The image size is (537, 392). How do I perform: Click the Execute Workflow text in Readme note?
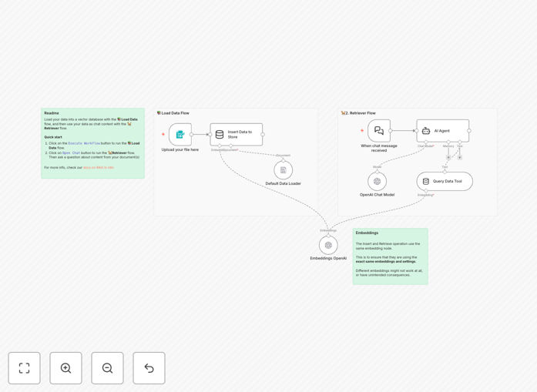click(x=84, y=143)
